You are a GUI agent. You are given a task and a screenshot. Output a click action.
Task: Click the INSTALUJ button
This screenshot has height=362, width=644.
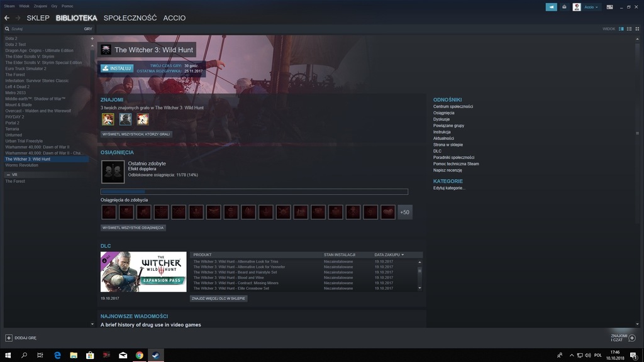point(117,68)
